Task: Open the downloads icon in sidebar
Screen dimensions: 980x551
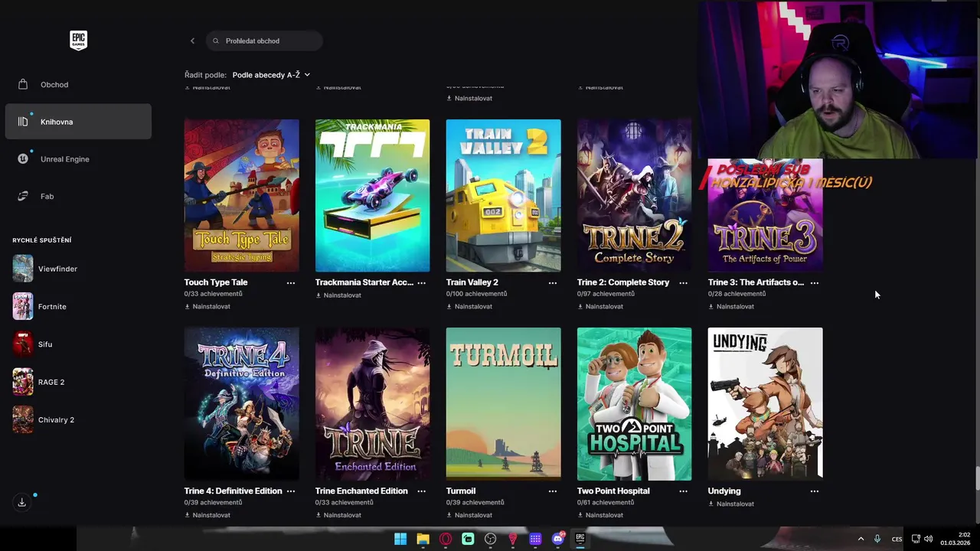Action: point(22,502)
